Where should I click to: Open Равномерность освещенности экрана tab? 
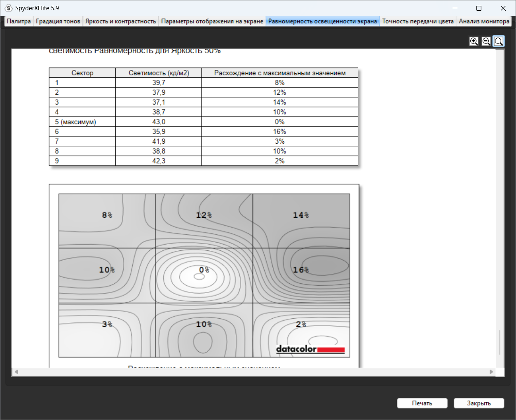[323, 21]
